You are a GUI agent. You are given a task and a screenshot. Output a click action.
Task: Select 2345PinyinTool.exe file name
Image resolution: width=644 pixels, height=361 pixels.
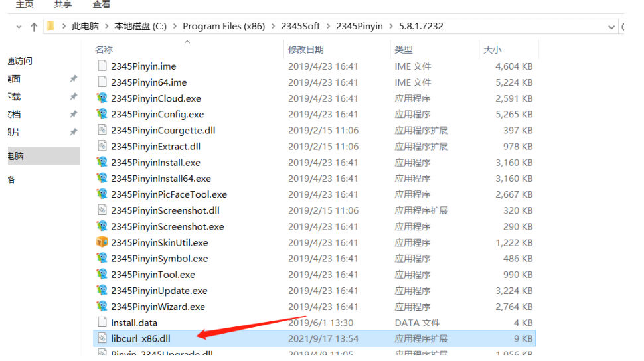(x=153, y=275)
